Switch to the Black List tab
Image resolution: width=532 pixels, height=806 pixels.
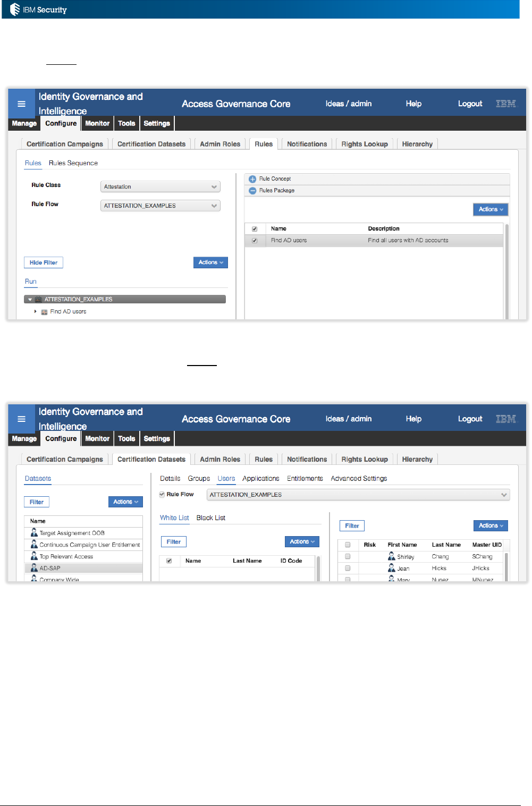click(211, 518)
